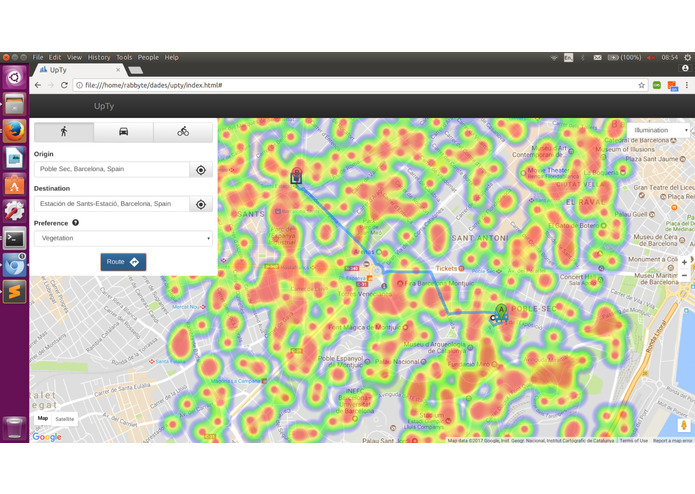695x494 pixels.
Task: Bookmark this page with star icon
Action: (641, 85)
